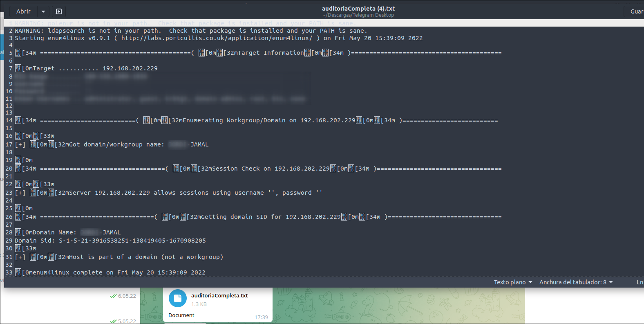The width and height of the screenshot is (644, 324).
Task: Click the 17:39 message timestamp in Telegram
Action: pos(261,317)
